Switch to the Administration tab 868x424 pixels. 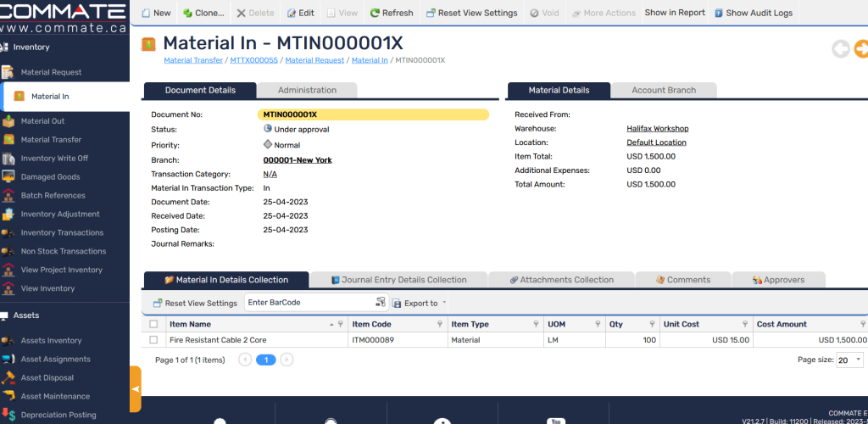click(307, 90)
